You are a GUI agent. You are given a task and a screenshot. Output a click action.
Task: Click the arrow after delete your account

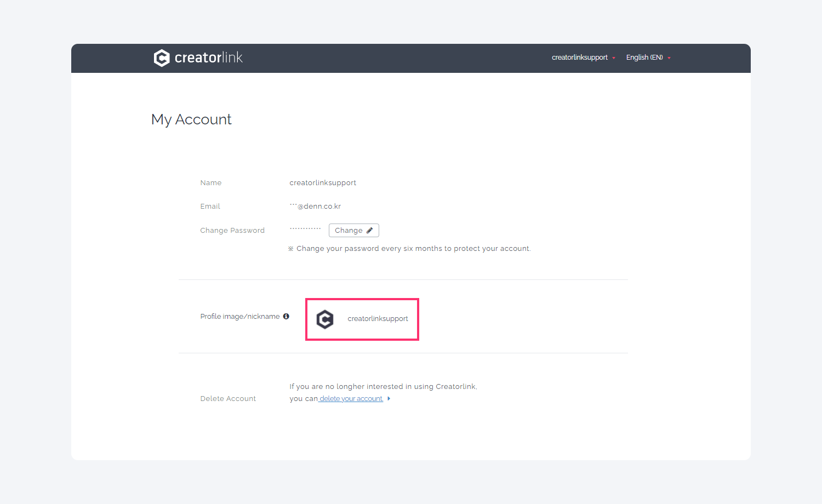point(389,399)
